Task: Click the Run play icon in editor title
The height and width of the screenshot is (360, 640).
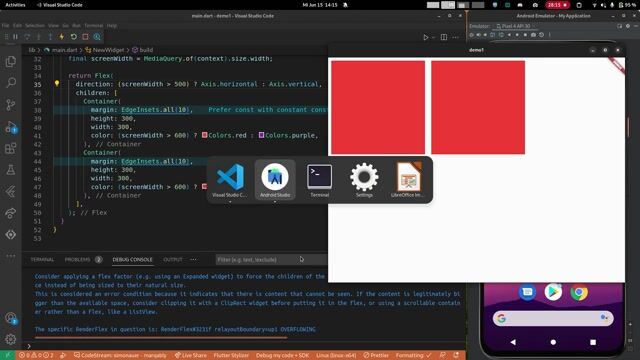Action: pos(426,37)
